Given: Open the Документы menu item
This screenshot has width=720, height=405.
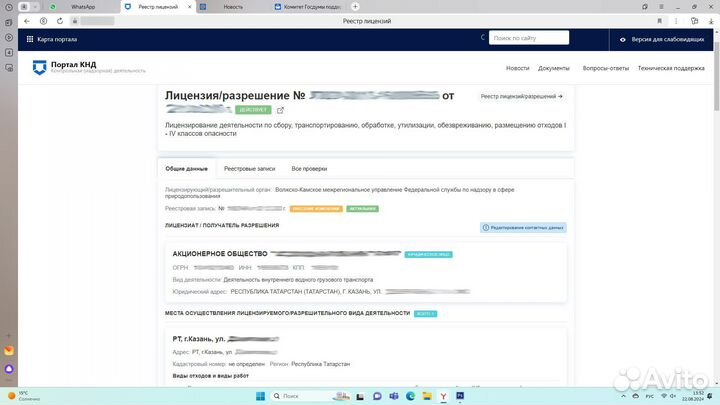Looking at the screenshot, I should point(554,68).
